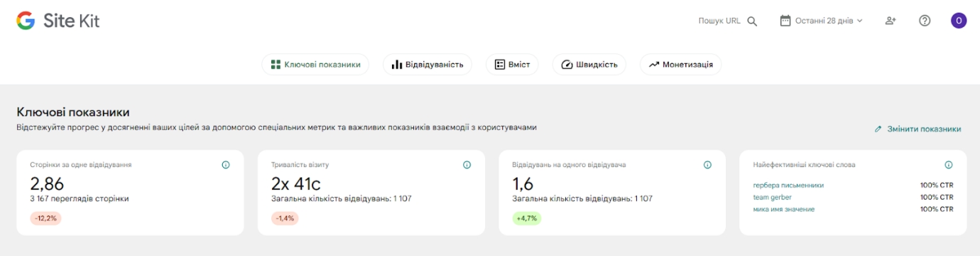Show info for Відвідувань на одного відвідувача

[x=707, y=165]
